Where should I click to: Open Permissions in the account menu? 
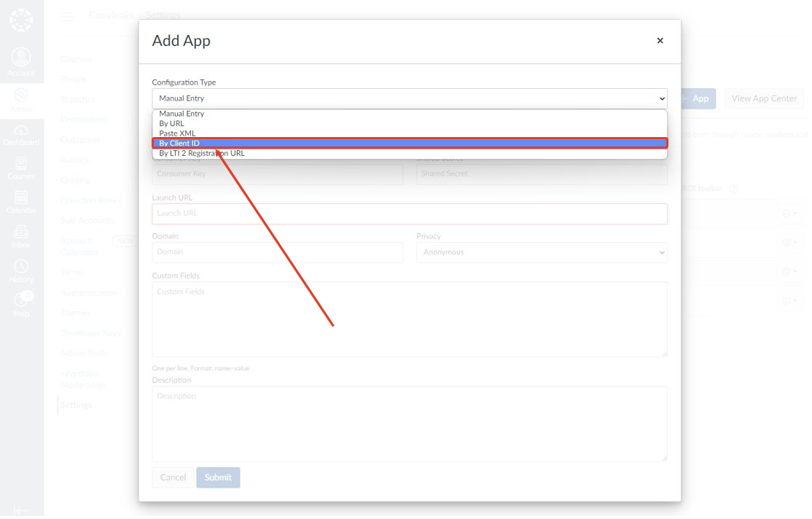point(83,120)
